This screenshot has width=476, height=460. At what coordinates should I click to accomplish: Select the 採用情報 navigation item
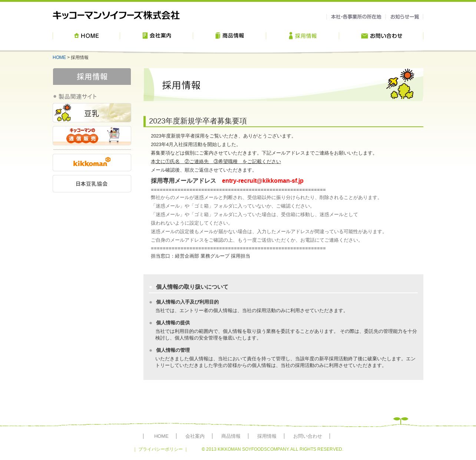tap(303, 36)
